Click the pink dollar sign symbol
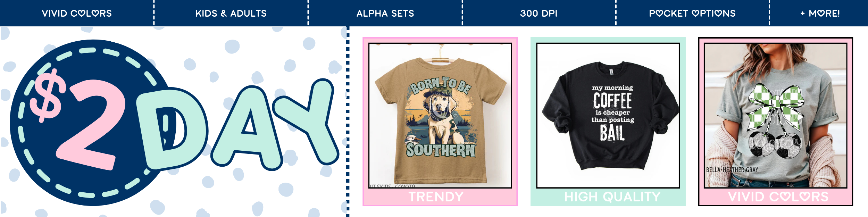Image resolution: width=868 pixels, height=217 pixels. [48, 95]
